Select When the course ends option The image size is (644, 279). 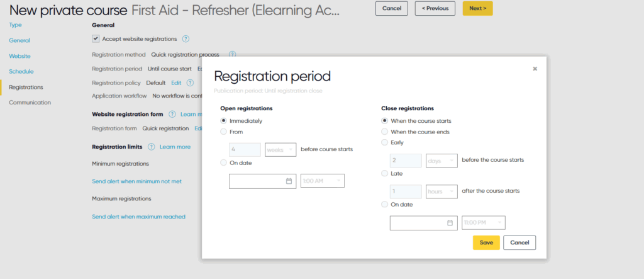click(x=384, y=132)
